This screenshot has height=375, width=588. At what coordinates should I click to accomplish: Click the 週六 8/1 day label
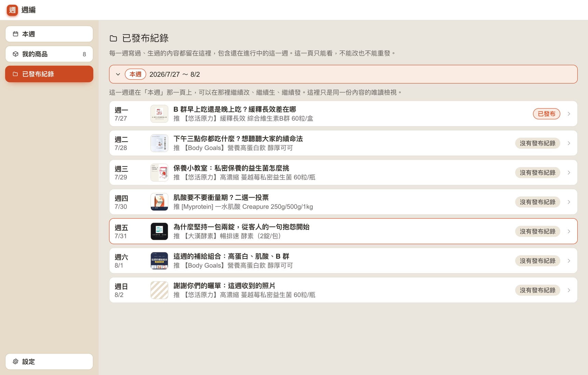(x=121, y=261)
